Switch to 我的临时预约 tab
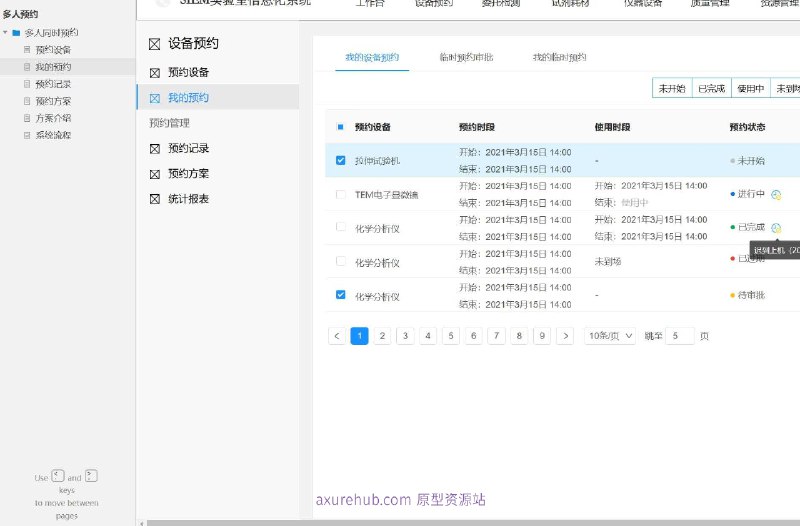 [559, 57]
